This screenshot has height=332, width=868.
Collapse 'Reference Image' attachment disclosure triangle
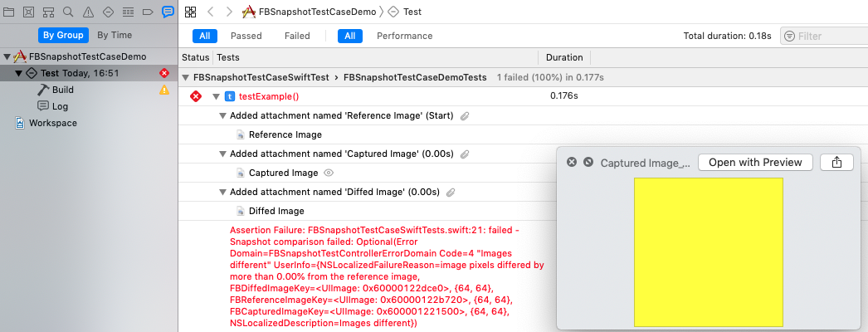(222, 116)
